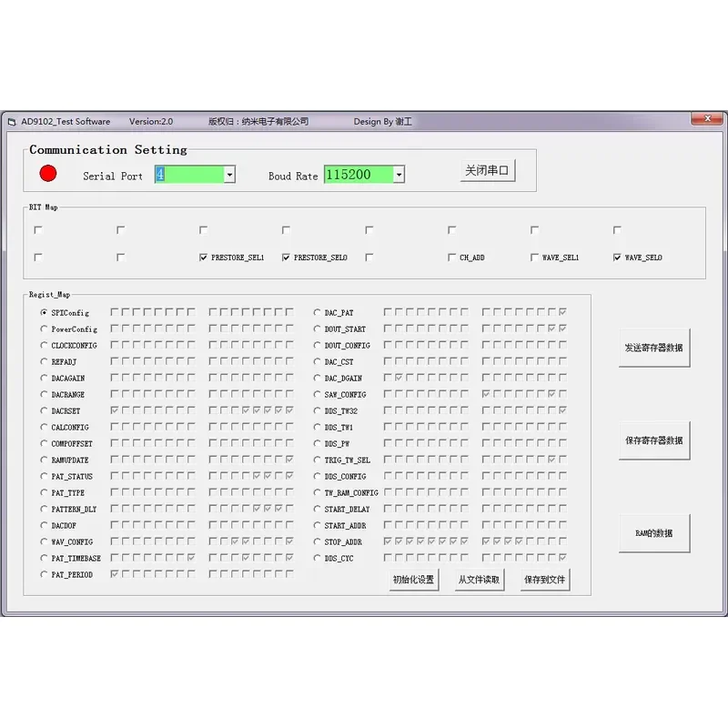This screenshot has width=728, height=728.
Task: Select the CALCONFIG radio button
Action: (x=44, y=427)
